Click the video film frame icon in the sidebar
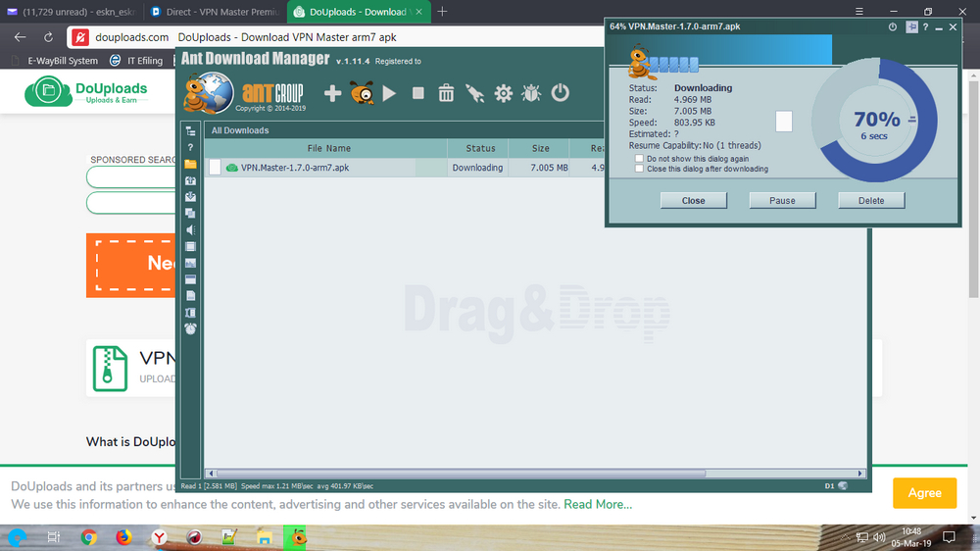 click(191, 246)
